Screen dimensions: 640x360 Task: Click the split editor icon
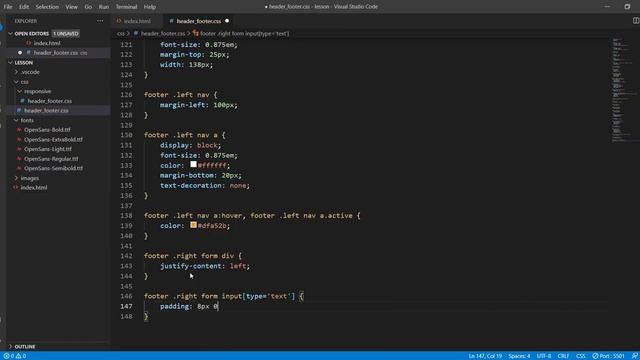click(x=636, y=20)
